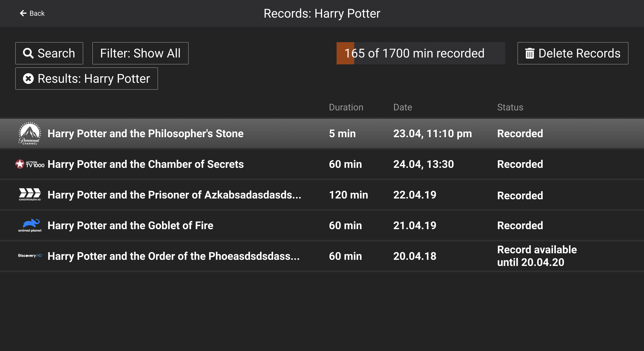Clear Harry Potter results with X icon

(28, 79)
